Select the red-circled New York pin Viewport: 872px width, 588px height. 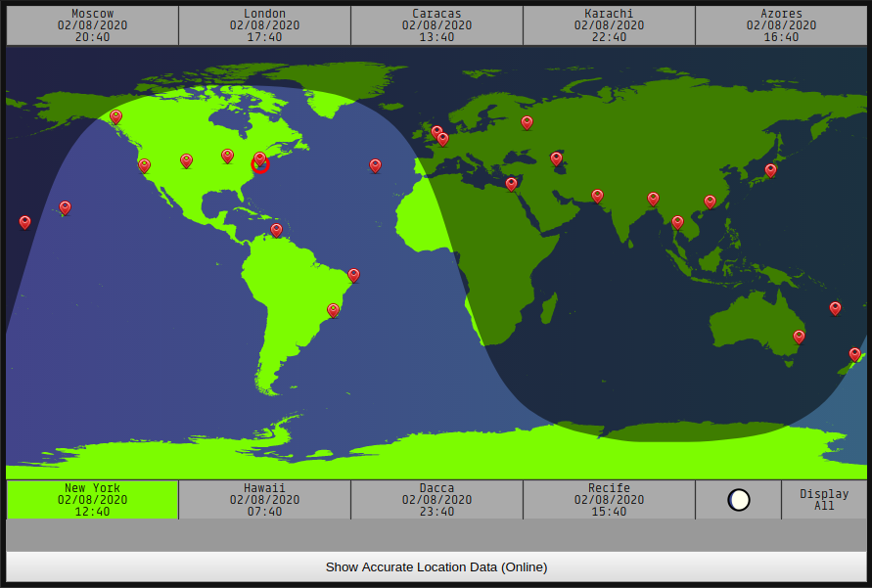pyautogui.click(x=259, y=161)
